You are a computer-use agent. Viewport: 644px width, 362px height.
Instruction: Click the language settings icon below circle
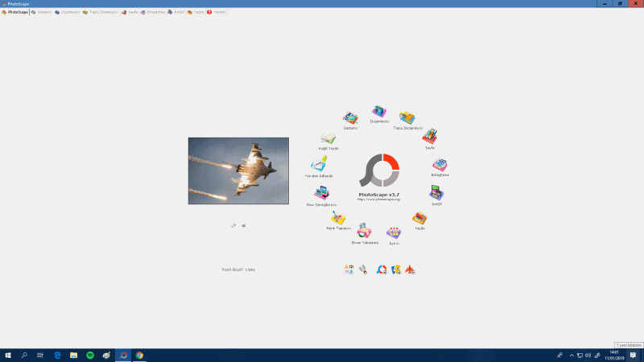(x=349, y=269)
